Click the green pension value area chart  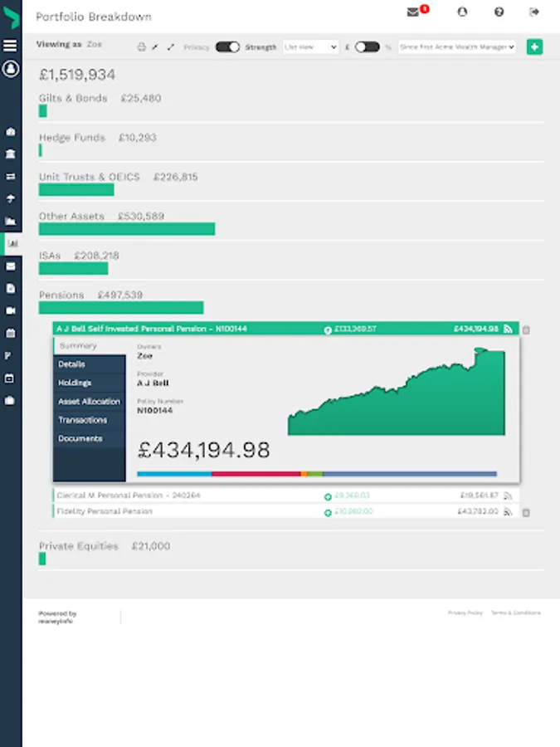(x=397, y=392)
